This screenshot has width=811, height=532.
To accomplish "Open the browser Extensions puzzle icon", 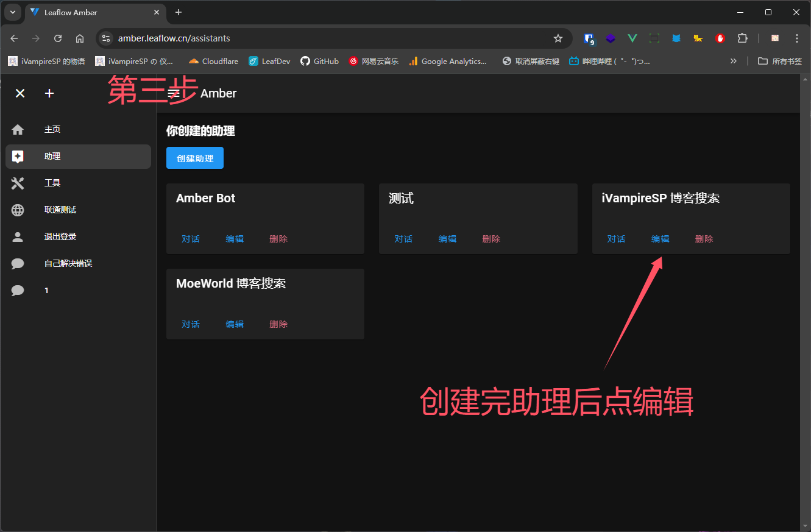I will [742, 38].
